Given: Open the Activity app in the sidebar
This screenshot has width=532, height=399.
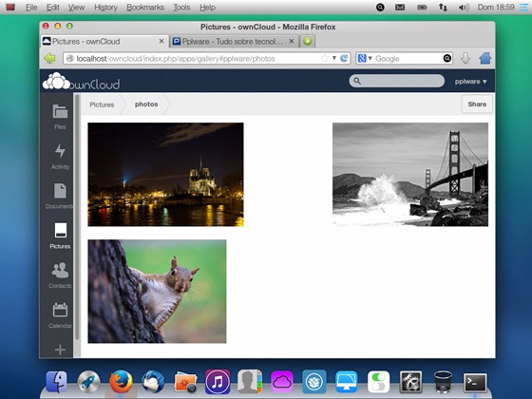Looking at the screenshot, I should point(60,157).
